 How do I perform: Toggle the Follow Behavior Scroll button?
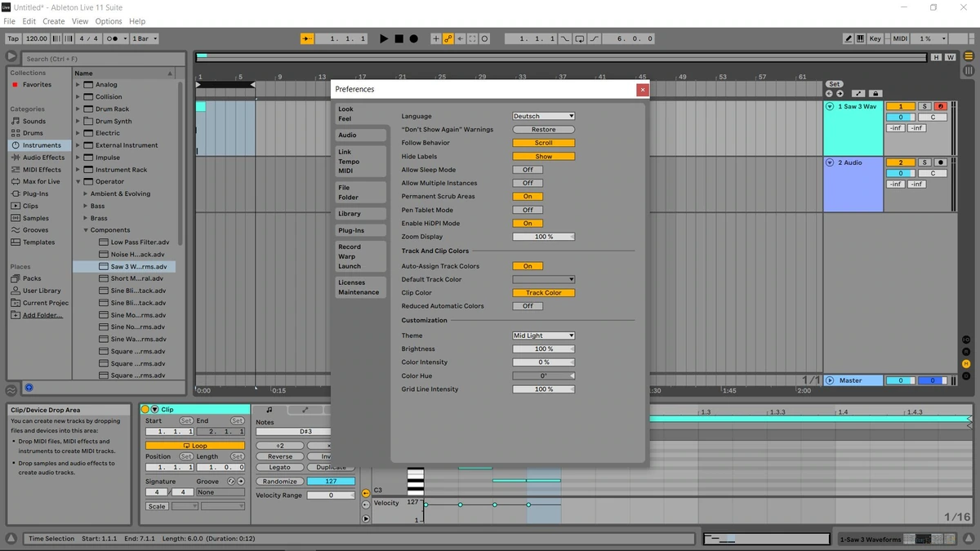click(x=544, y=143)
